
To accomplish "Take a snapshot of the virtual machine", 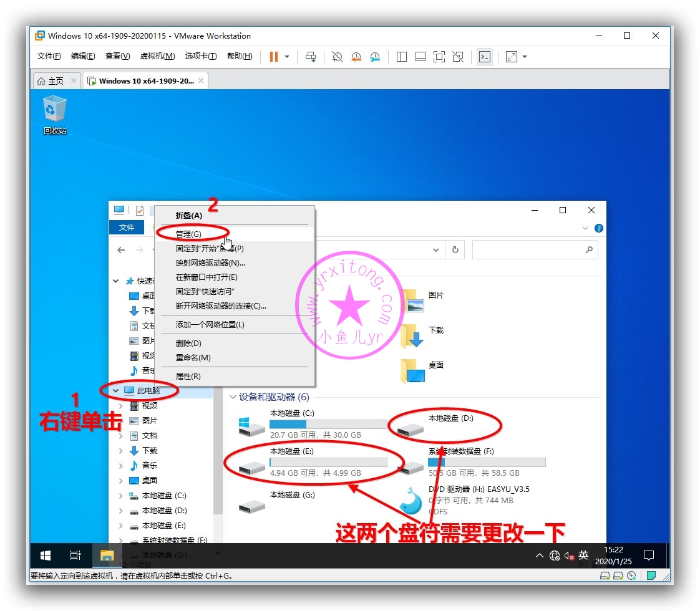I will coord(337,57).
